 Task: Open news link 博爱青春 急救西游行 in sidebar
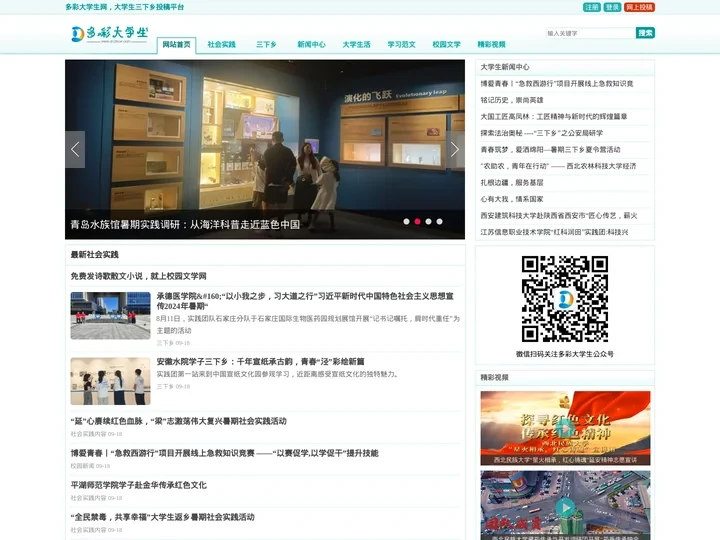pos(557,84)
